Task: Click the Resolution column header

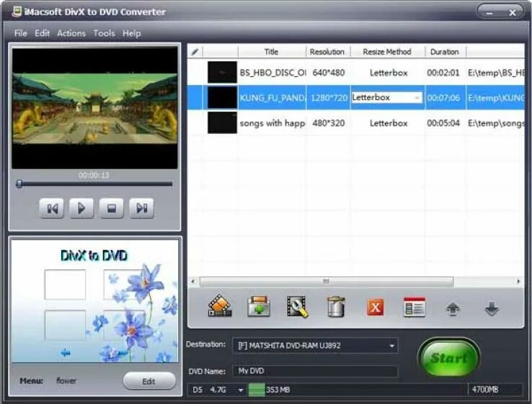Action: pyautogui.click(x=327, y=52)
